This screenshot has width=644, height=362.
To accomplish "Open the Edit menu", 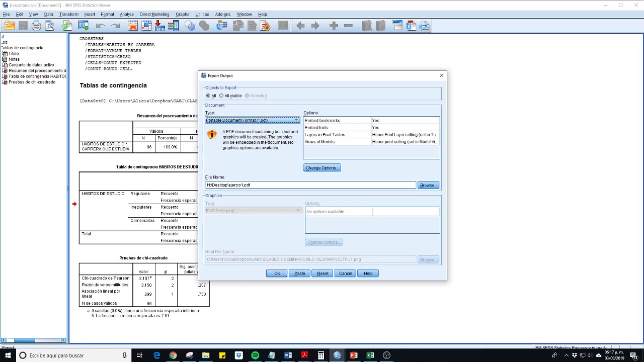I will pyautogui.click(x=19, y=14).
